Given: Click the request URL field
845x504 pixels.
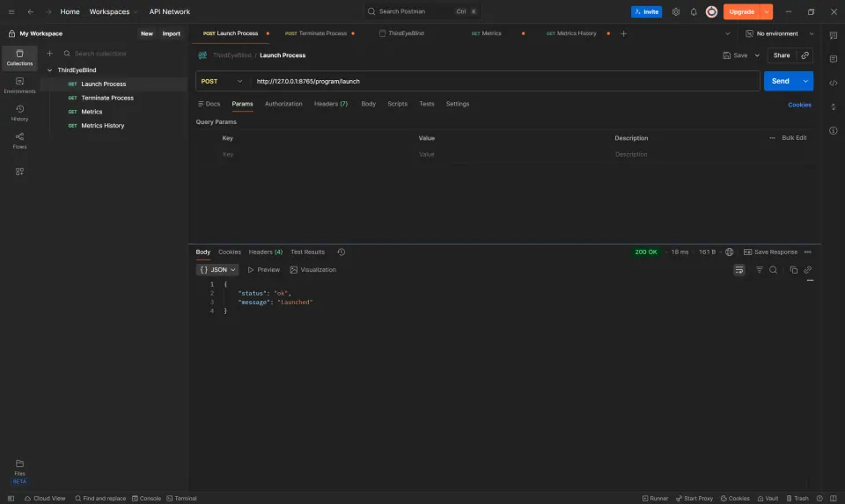Looking at the screenshot, I should (x=505, y=81).
